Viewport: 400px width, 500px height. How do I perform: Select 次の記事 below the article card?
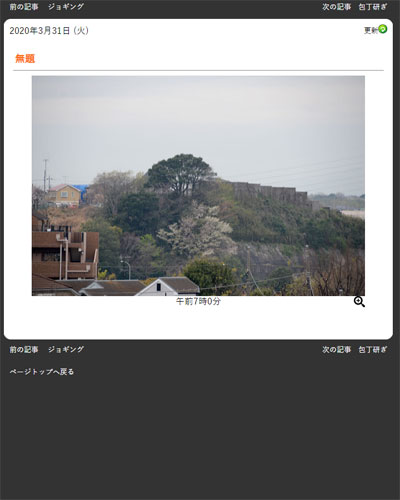336,349
